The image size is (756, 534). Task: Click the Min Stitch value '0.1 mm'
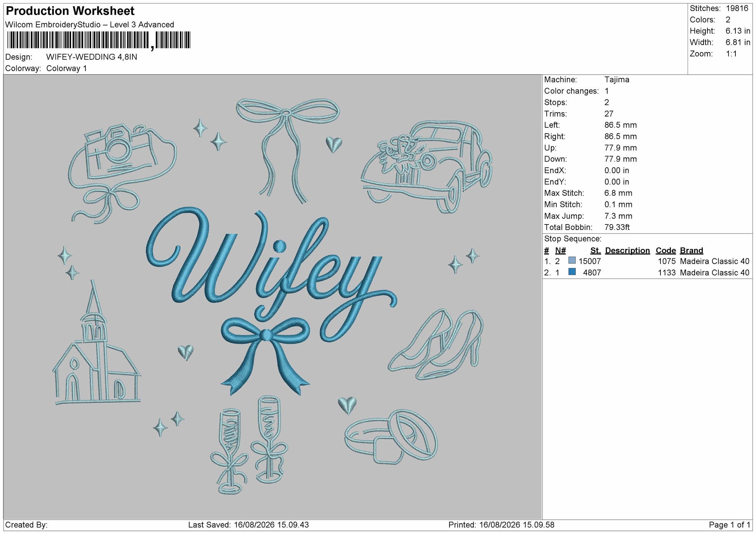pyautogui.click(x=618, y=204)
